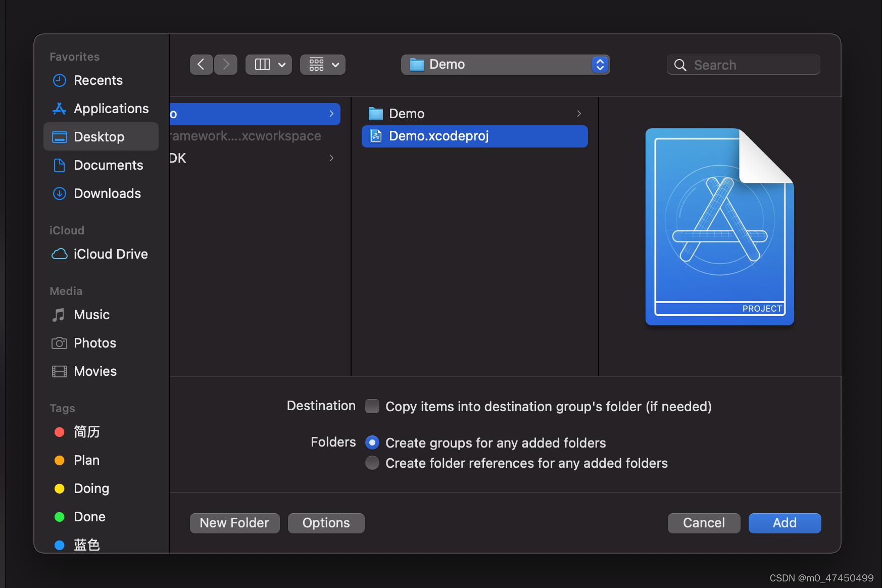This screenshot has height=588, width=882.
Task: Select the Demo folder in the middle column
Action: (x=475, y=114)
